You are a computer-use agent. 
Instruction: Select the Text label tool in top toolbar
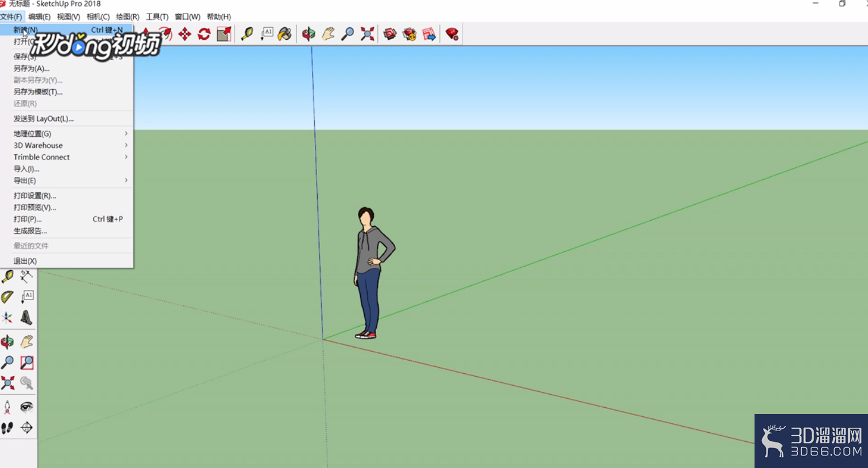pos(267,34)
